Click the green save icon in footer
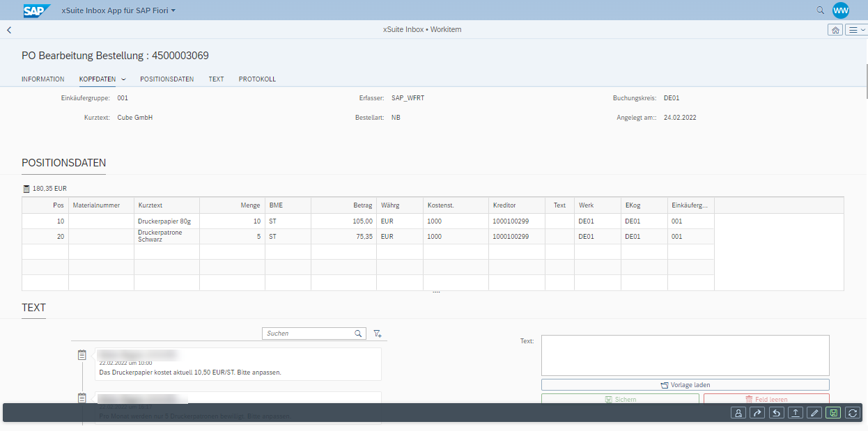Viewport: 868px width, 431px height. click(x=832, y=413)
